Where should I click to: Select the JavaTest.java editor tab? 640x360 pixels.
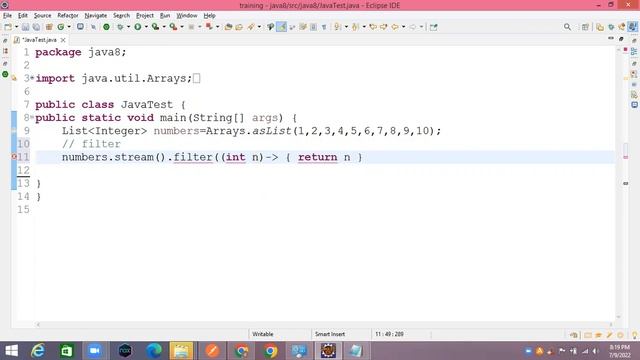39,40
